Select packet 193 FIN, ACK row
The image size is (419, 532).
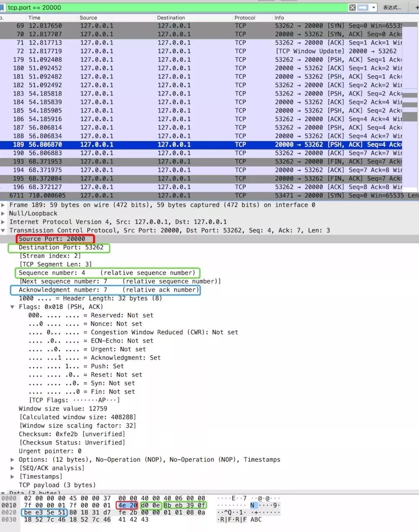pos(201,161)
